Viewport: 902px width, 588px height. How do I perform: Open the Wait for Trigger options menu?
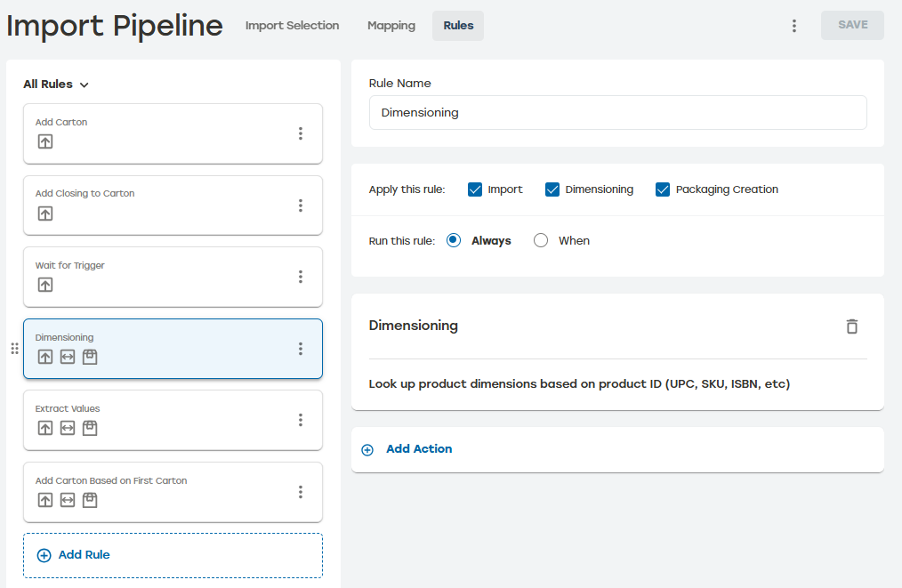tap(301, 277)
